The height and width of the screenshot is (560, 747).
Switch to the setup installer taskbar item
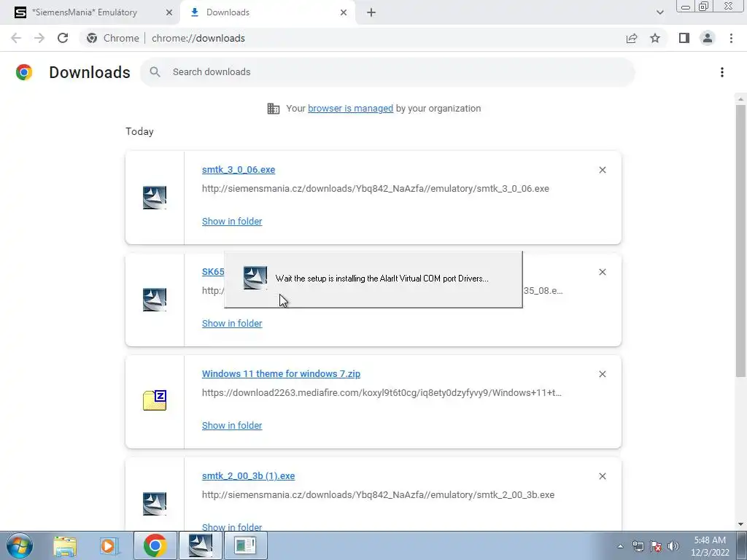[x=201, y=545]
